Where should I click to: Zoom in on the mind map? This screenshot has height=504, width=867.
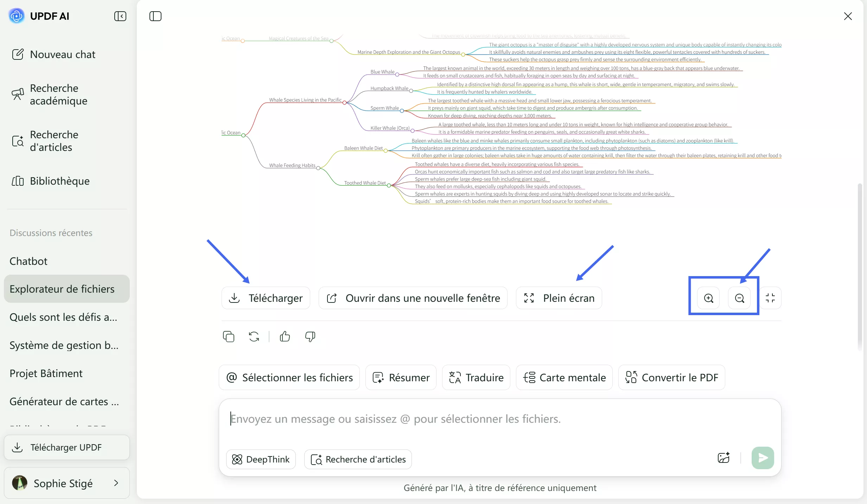point(708,298)
